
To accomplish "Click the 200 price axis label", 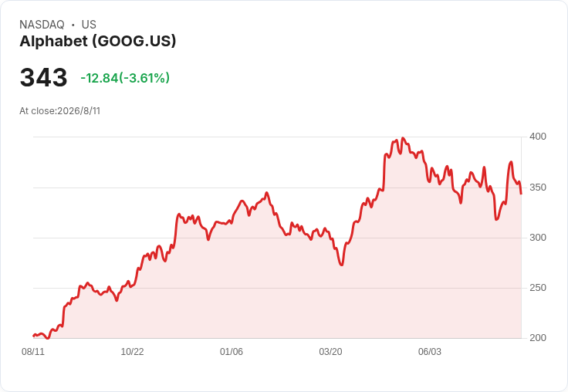I will tap(538, 338).
